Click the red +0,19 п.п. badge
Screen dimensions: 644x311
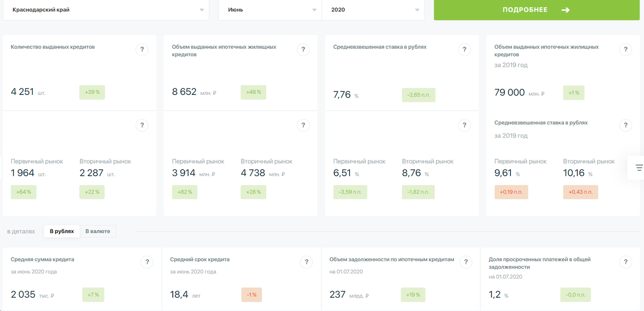(511, 192)
